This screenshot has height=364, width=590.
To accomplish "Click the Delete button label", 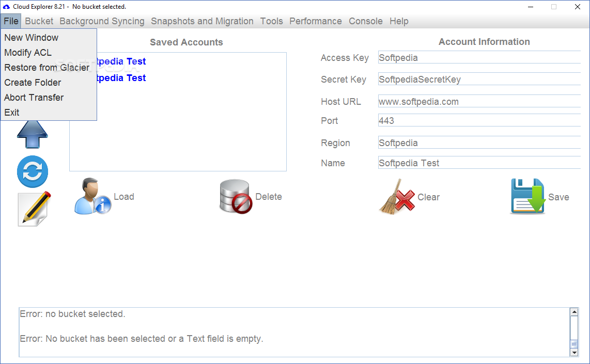I will click(x=268, y=197).
